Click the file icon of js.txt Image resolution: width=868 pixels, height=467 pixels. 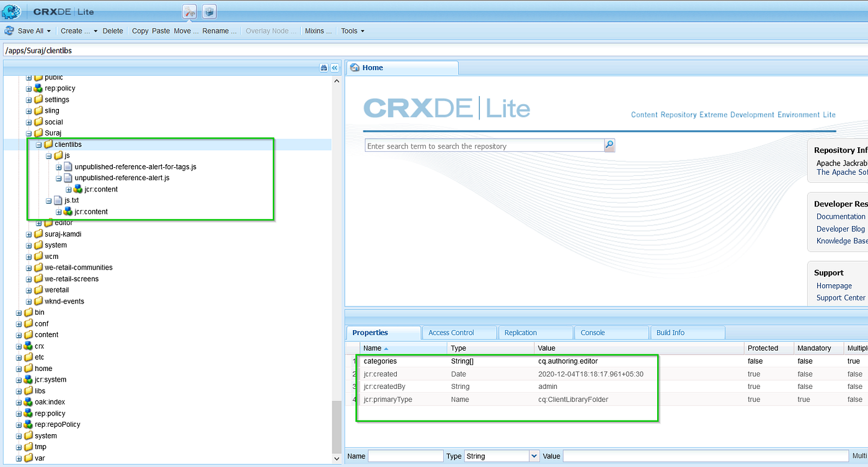click(x=58, y=201)
